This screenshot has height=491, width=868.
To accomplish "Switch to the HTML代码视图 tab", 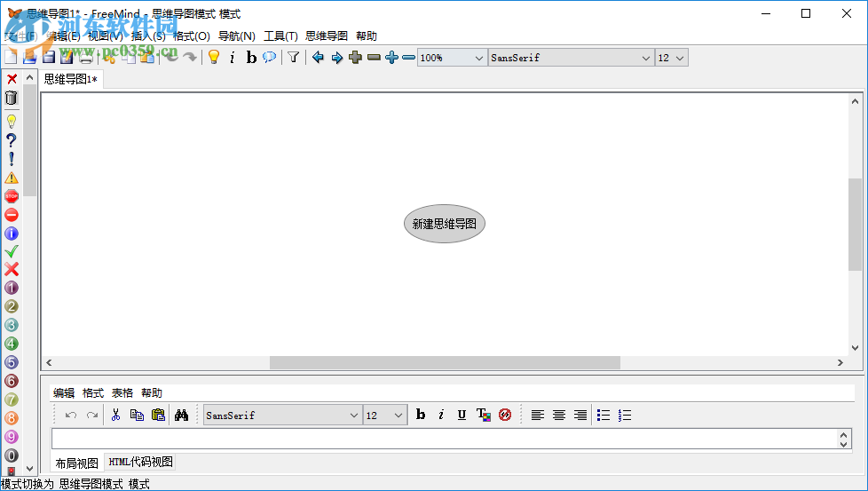I will tap(140, 462).
